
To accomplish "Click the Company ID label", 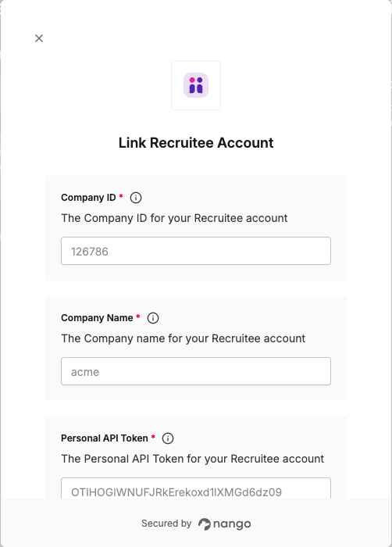I will [88, 198].
